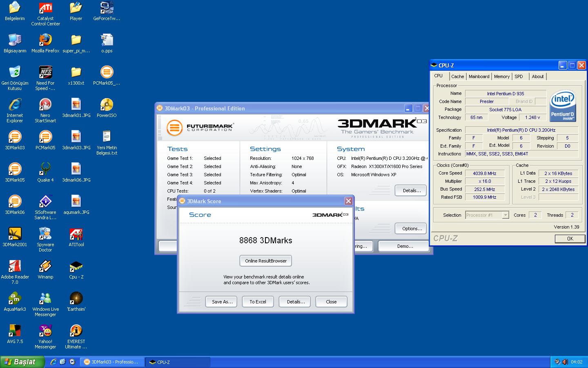Viewport: 588px width, 368px height.
Task: Launch Internet Explorer desktop icon
Action: click(x=15, y=110)
